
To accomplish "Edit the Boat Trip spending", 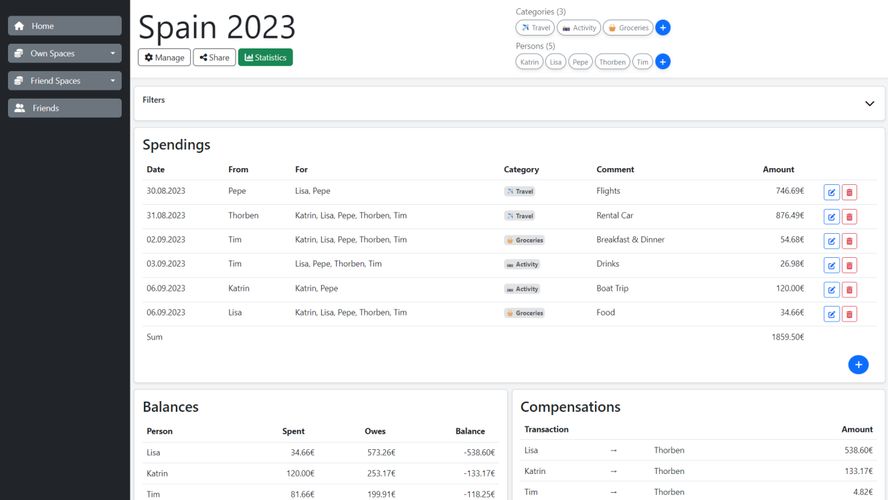I will (x=831, y=290).
